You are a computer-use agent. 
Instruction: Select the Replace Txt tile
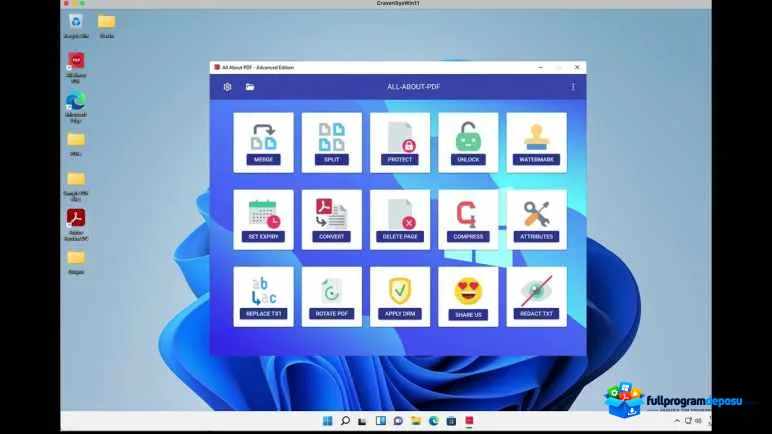coord(263,297)
